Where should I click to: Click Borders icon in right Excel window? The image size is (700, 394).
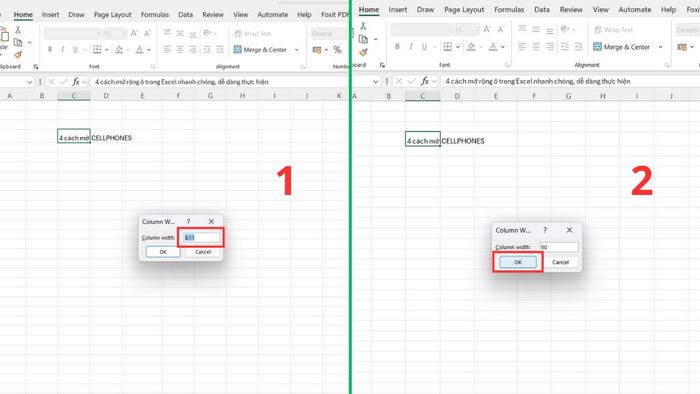[x=447, y=46]
